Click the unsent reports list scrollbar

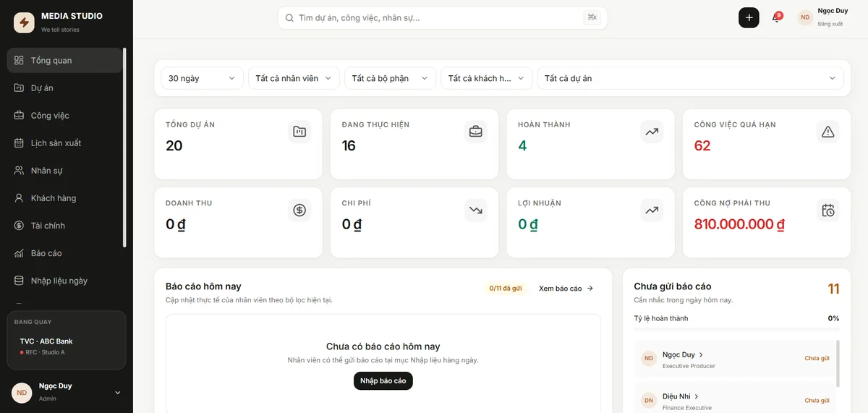click(x=838, y=363)
